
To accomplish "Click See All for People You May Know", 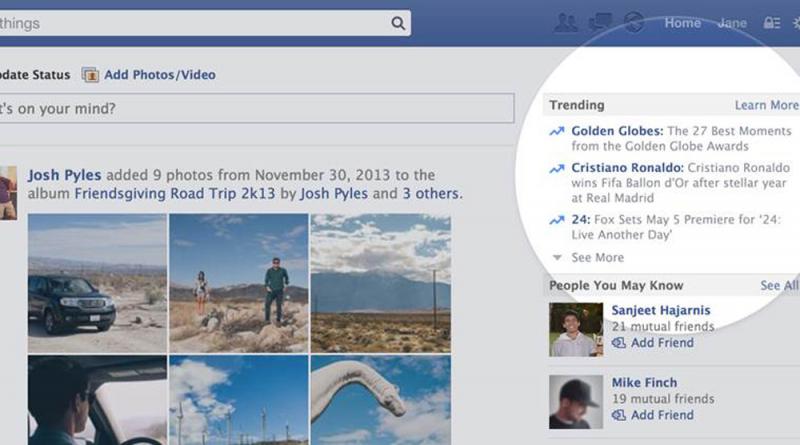I will pyautogui.click(x=779, y=285).
